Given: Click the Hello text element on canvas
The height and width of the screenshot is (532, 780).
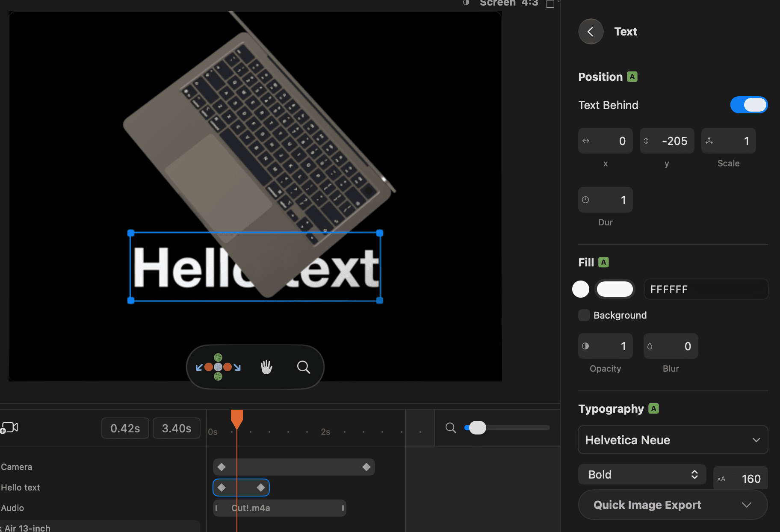Looking at the screenshot, I should tap(255, 267).
